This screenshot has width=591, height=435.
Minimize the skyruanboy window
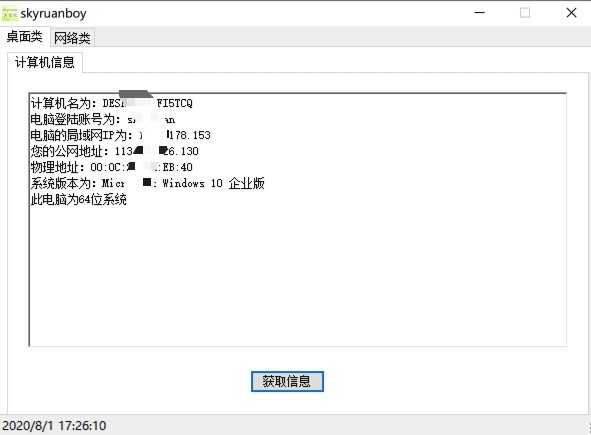[x=479, y=13]
